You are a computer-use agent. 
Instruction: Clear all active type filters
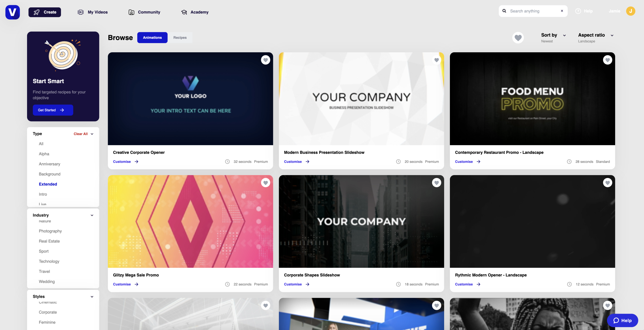point(80,134)
